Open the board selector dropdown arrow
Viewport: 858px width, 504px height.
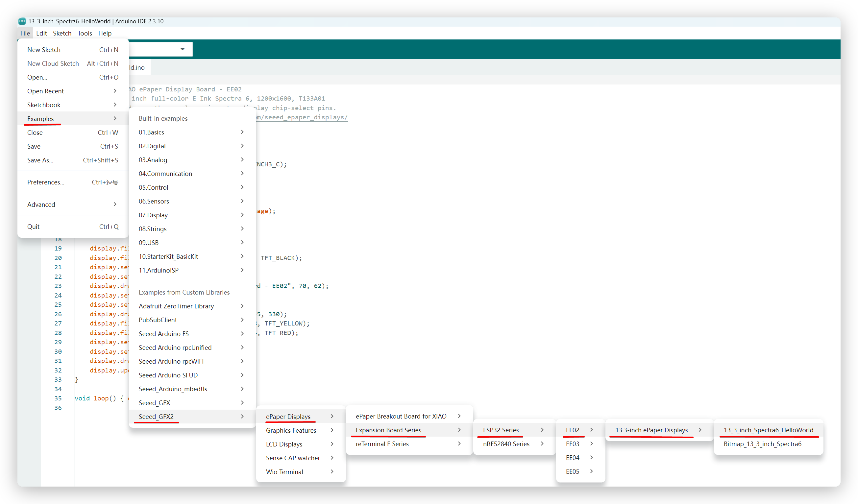pyautogui.click(x=183, y=49)
